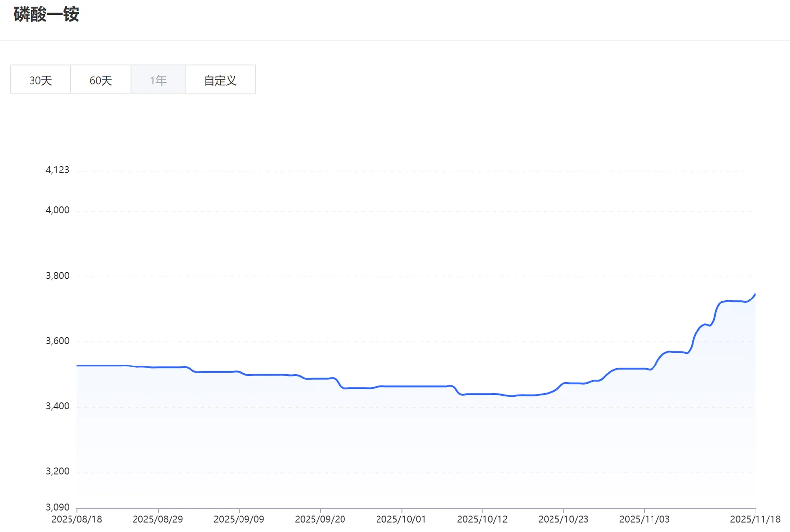The width and height of the screenshot is (790, 532).
Task: Click the 4,123 y-axis label
Action: (x=57, y=170)
